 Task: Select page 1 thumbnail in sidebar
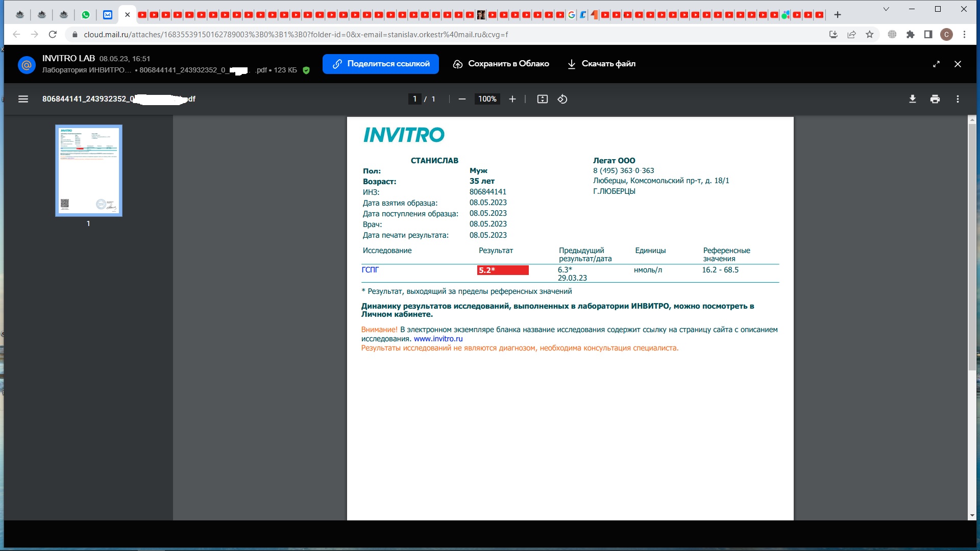tap(89, 170)
